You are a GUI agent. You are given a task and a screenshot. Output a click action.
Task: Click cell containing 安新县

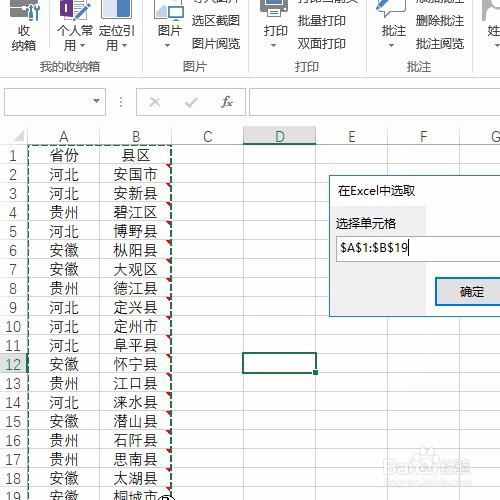(136, 193)
